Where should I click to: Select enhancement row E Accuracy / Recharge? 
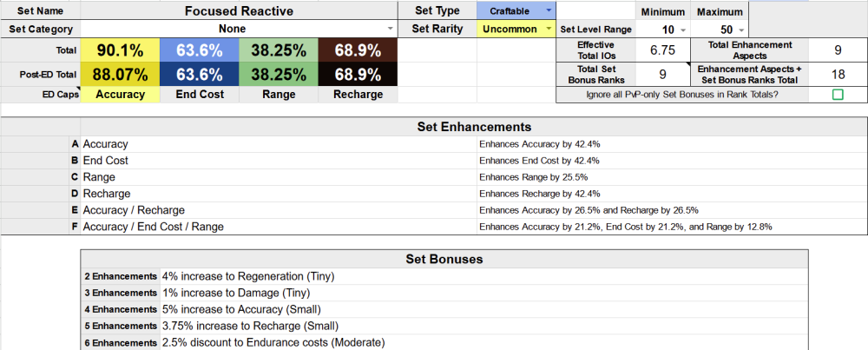click(278, 210)
